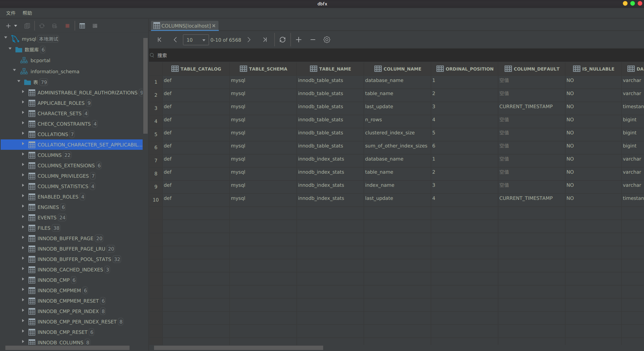
Task: Open the add connection dropdown arrow
Action: pyautogui.click(x=15, y=26)
